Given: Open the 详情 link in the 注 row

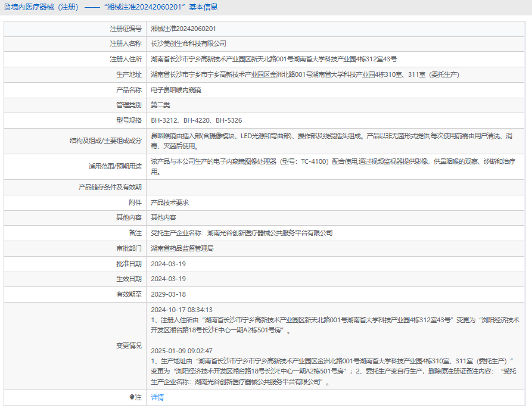Looking at the screenshot, I should [x=157, y=397].
